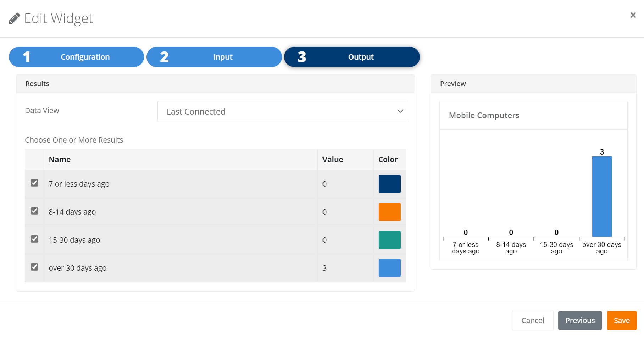Click the '8-14 days ago' chart axis label
Screen dimensions: 644x337
tap(511, 248)
